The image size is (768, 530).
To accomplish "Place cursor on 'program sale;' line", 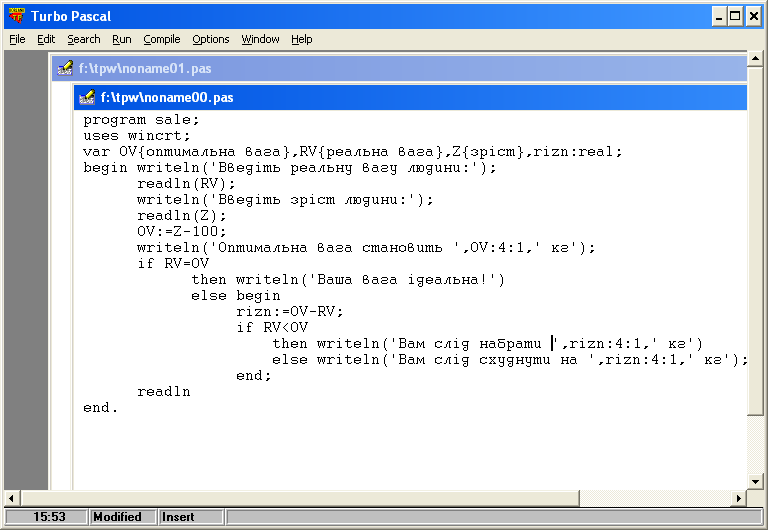I will coord(141,120).
